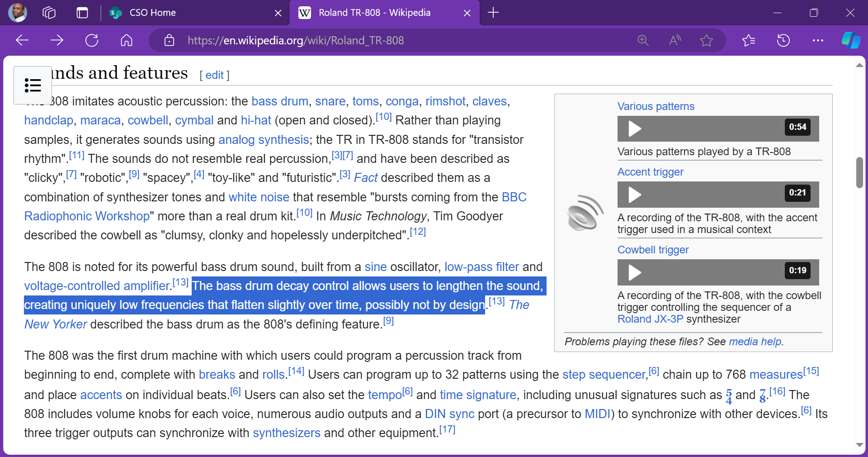868x457 pixels.
Task: Open the New Yorker link
Action: [x=56, y=324]
